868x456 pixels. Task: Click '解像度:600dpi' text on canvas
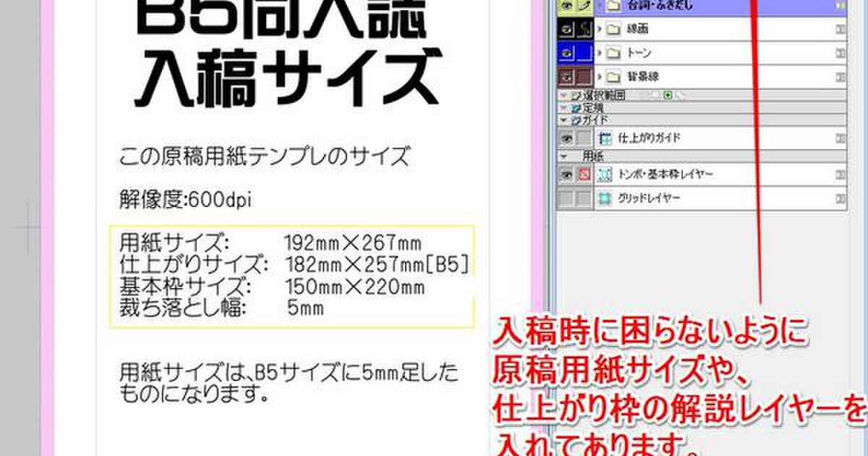pos(185,200)
